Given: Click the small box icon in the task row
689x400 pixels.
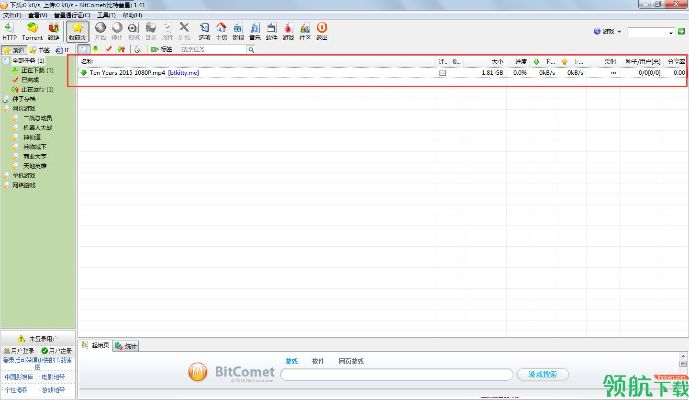Looking at the screenshot, I should (442, 73).
